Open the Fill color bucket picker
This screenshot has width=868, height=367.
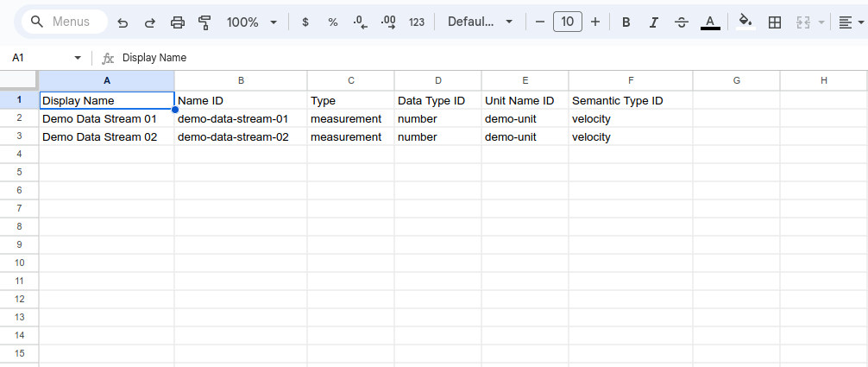(x=745, y=22)
